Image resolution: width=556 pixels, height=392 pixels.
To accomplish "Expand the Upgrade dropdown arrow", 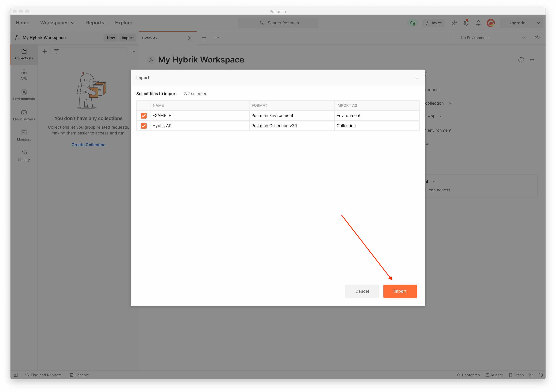I will point(538,23).
